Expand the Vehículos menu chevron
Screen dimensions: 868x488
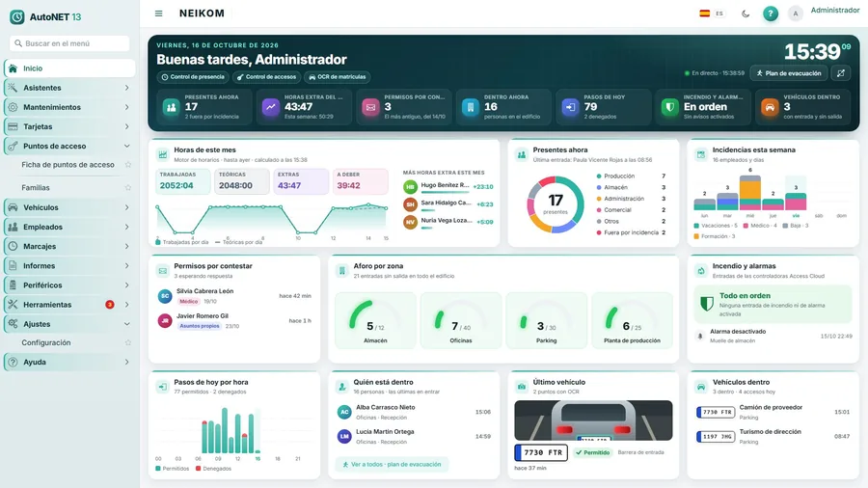pos(126,207)
